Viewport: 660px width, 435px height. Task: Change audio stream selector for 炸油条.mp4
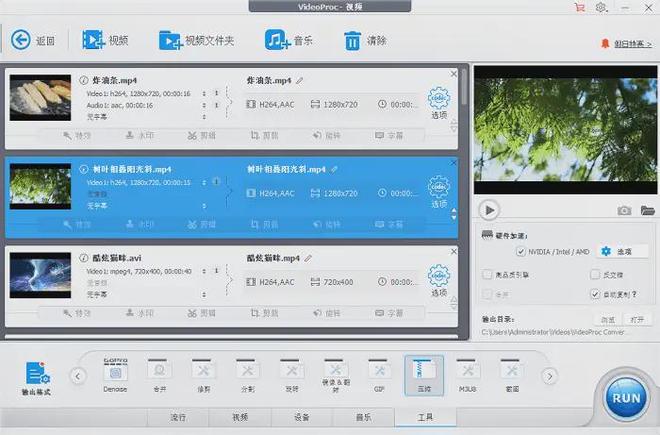(204, 105)
